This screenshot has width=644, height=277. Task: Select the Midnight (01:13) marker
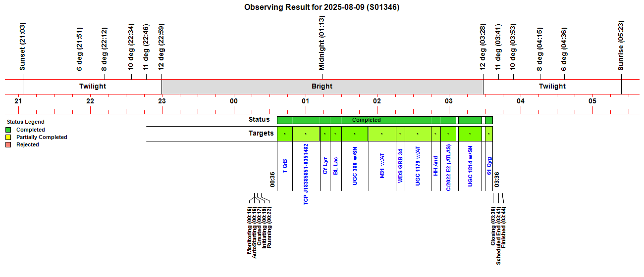(322, 44)
